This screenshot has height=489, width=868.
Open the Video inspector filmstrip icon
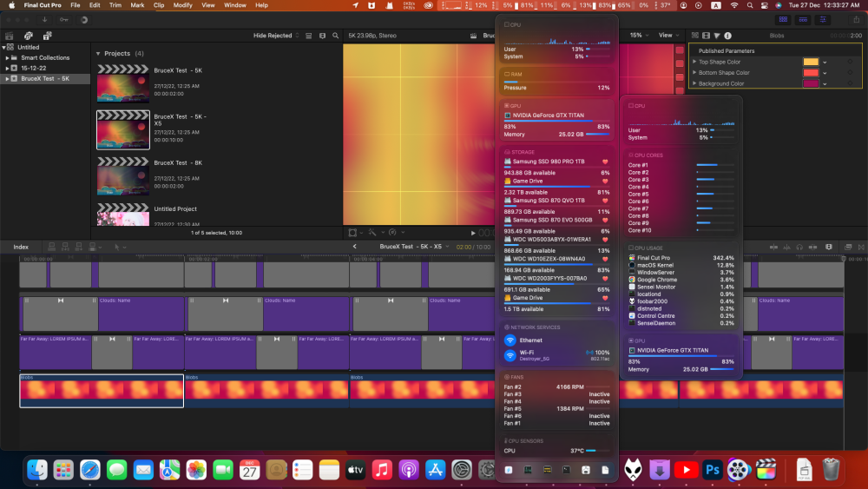pos(706,36)
